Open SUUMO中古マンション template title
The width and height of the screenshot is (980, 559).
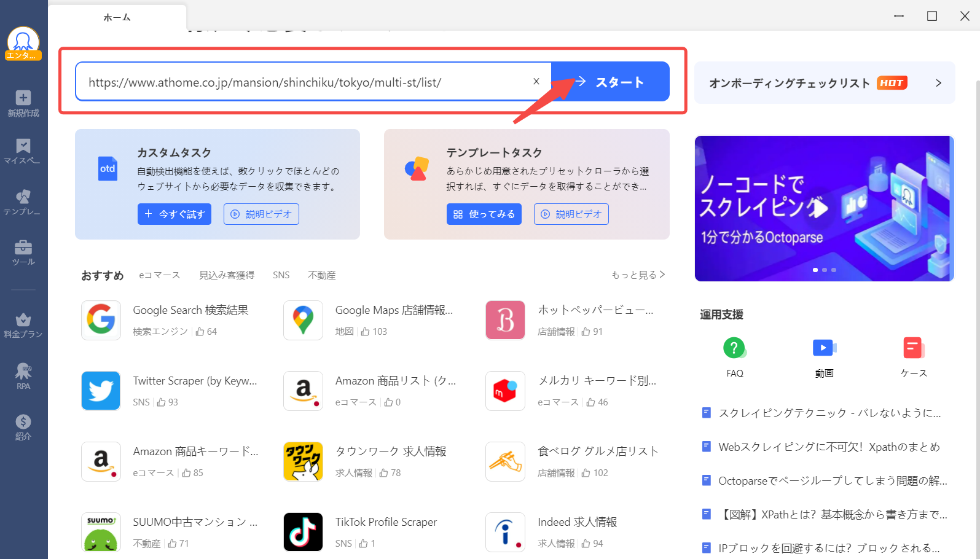pyautogui.click(x=195, y=522)
